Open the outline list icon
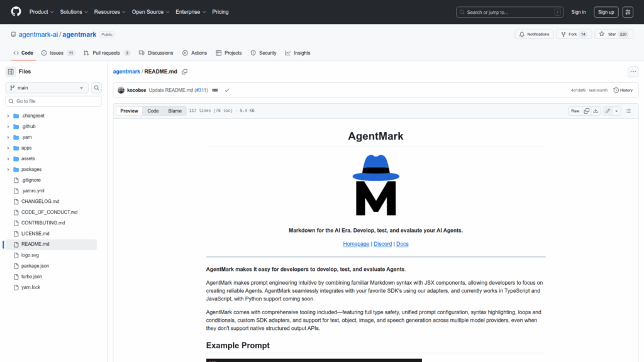The image size is (644, 362). coord(628,111)
